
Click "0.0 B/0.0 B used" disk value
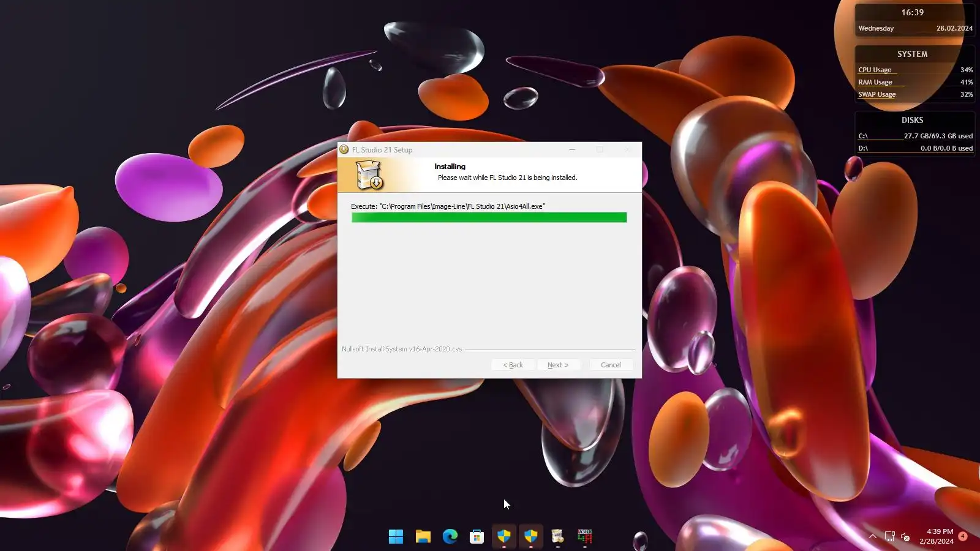[947, 148]
